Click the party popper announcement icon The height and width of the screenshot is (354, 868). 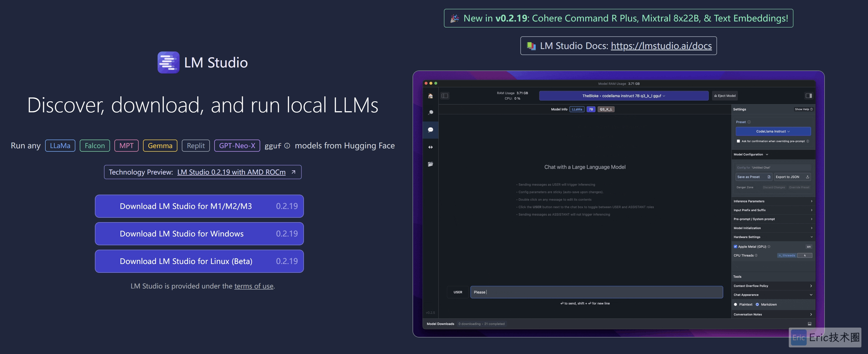click(455, 18)
